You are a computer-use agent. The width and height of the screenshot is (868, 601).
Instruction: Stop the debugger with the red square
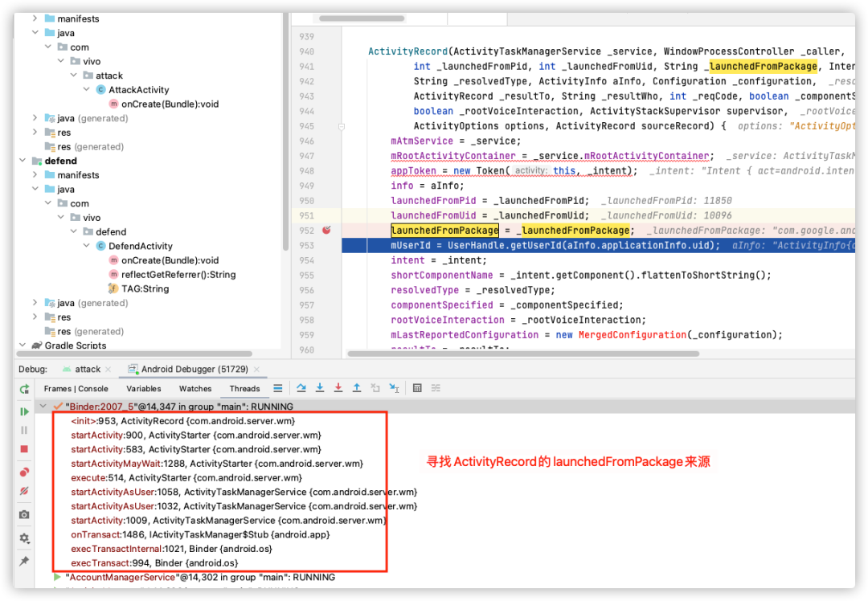pos(24,449)
